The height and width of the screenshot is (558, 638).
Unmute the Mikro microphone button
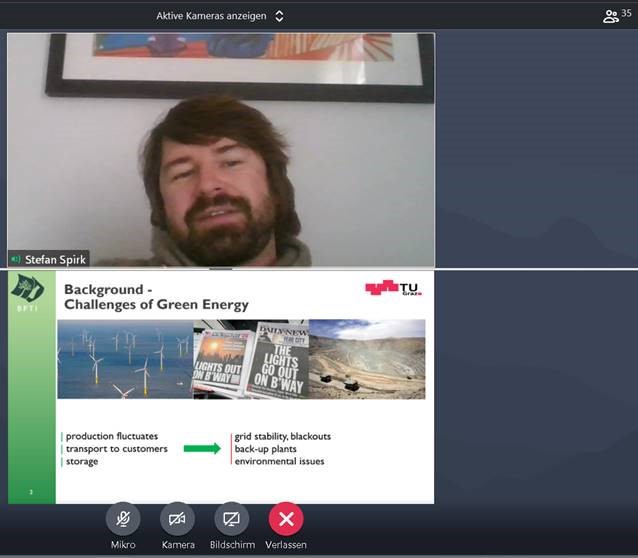click(x=123, y=519)
